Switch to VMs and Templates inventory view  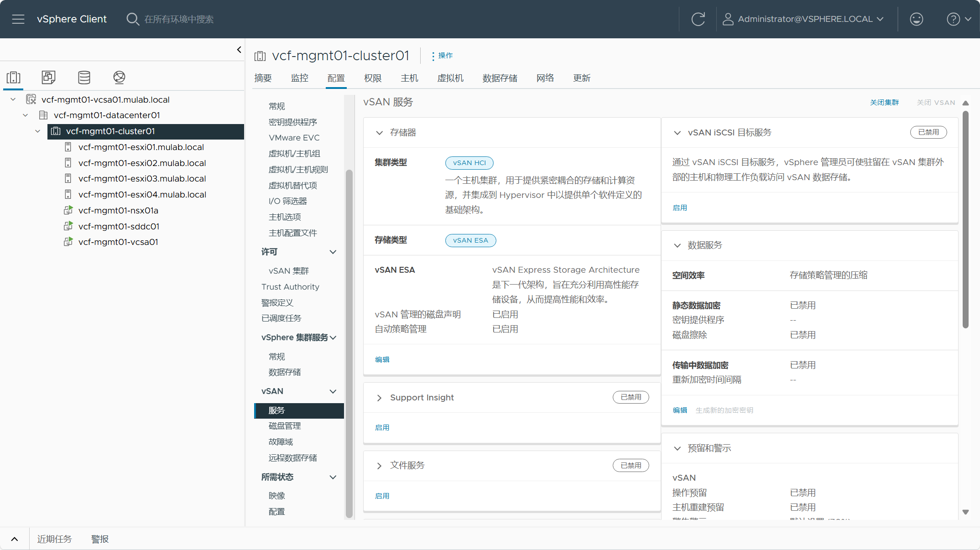48,77
